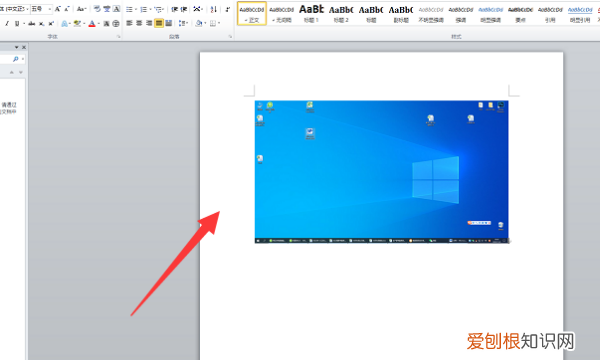Expand the Shading paint bucket dropdown arrow
Screen dimensions: 600x360
click(205, 23)
